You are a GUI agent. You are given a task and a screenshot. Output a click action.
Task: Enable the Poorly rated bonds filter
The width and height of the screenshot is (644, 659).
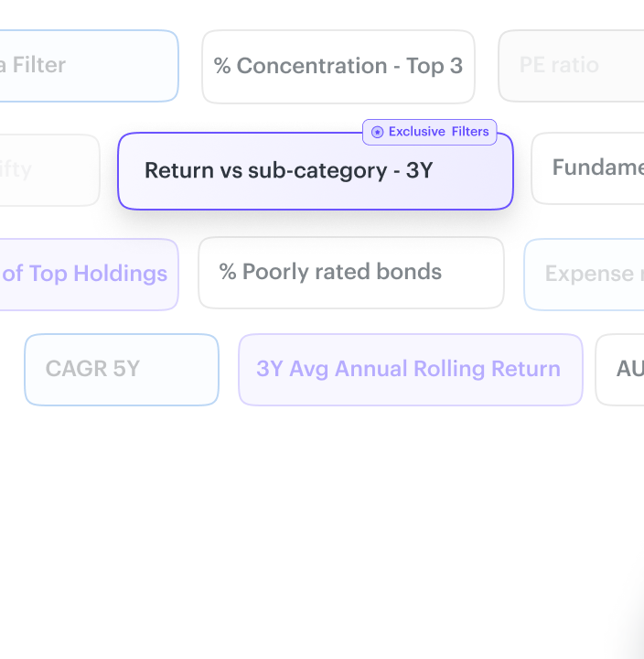pos(350,273)
